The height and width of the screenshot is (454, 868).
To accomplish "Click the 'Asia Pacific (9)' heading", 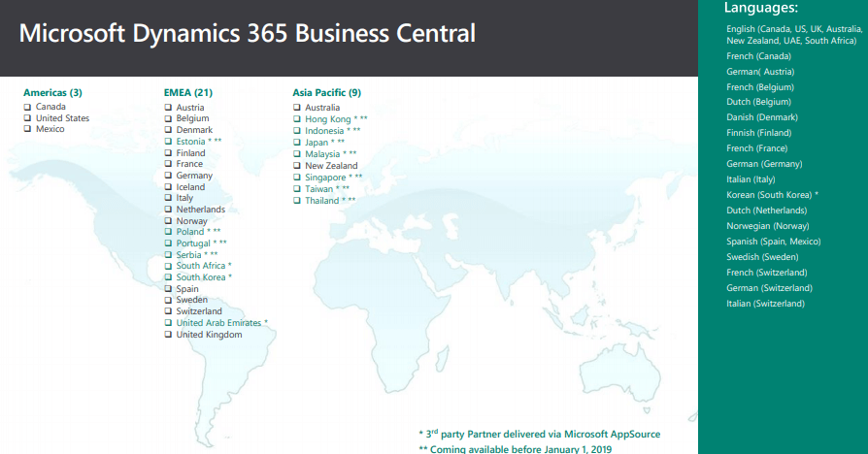I will point(326,93).
